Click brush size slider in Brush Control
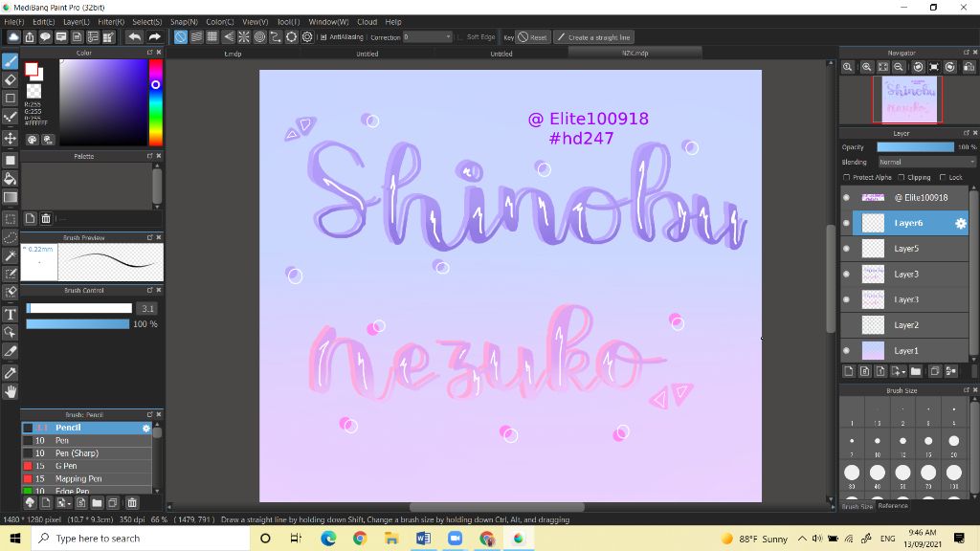Screen dimensions: 980x551 (x=78, y=308)
